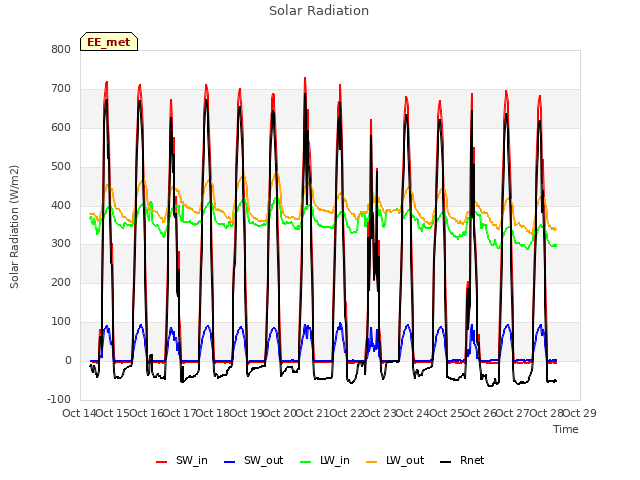The width and height of the screenshot is (640, 480).
Task: Click the green LW_in legend swatch
Action: pos(305,462)
